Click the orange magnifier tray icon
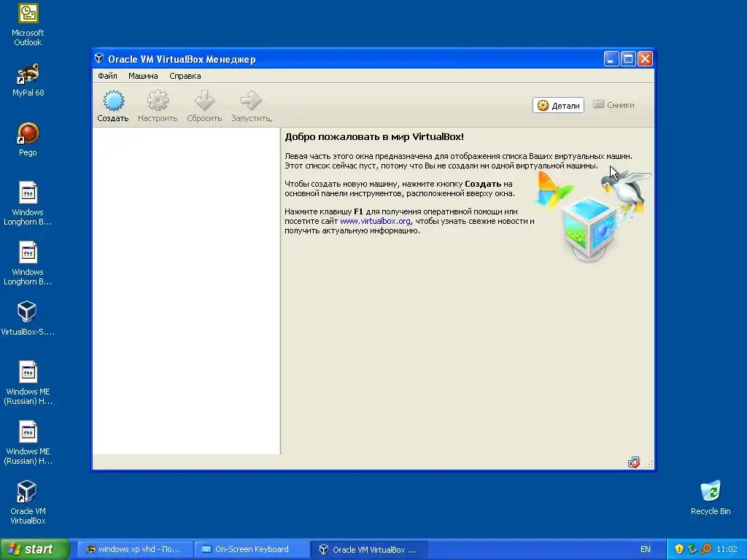 pyautogui.click(x=706, y=549)
